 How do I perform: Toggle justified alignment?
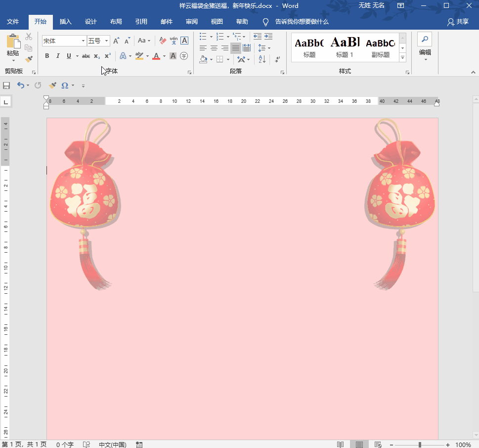point(235,48)
